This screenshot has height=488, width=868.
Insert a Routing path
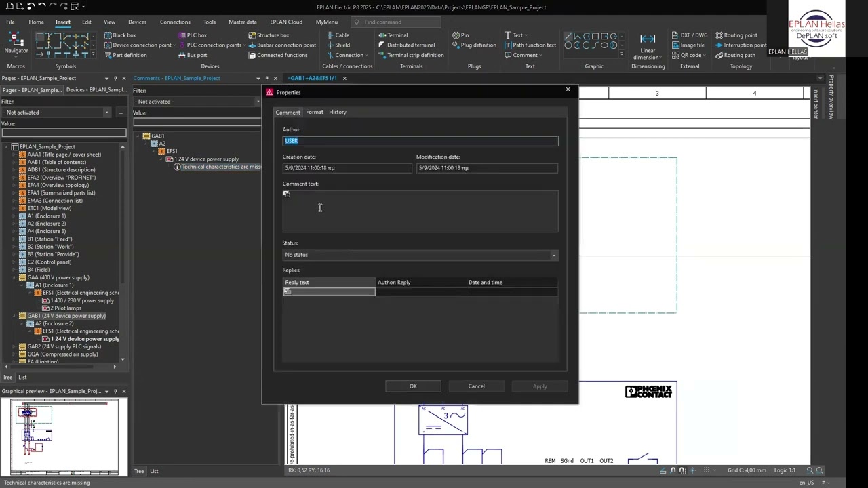tap(734, 55)
